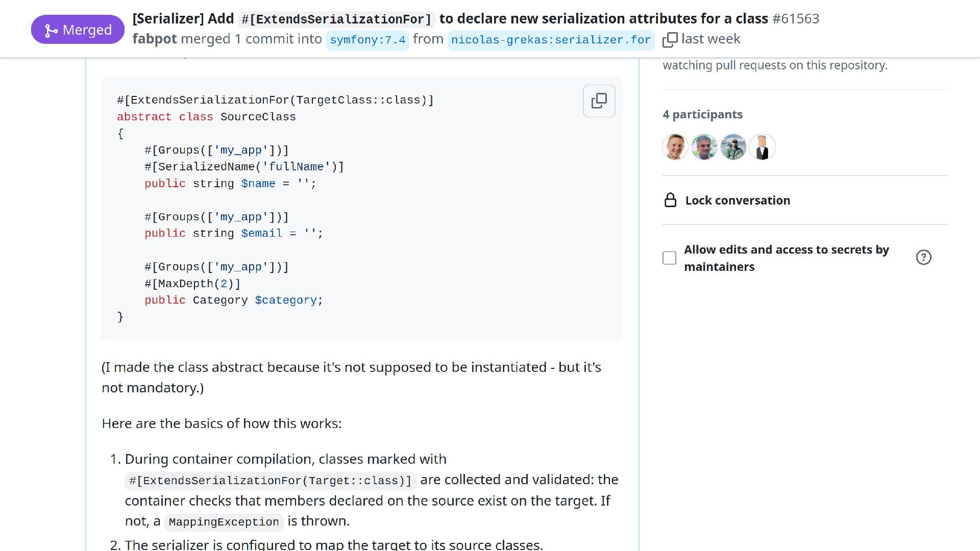The height and width of the screenshot is (551, 980).
Task: Open help for maintainer edits
Action: [x=923, y=258]
